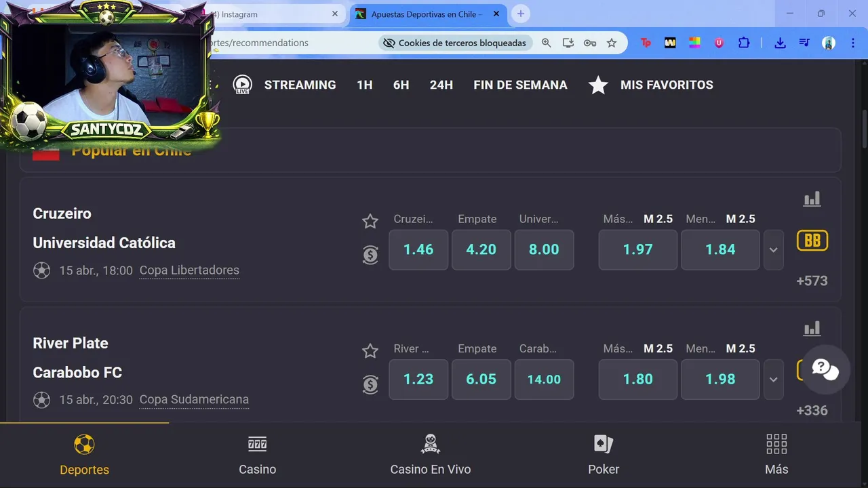Open the River Plate team name
868x488 pixels.
point(71,343)
